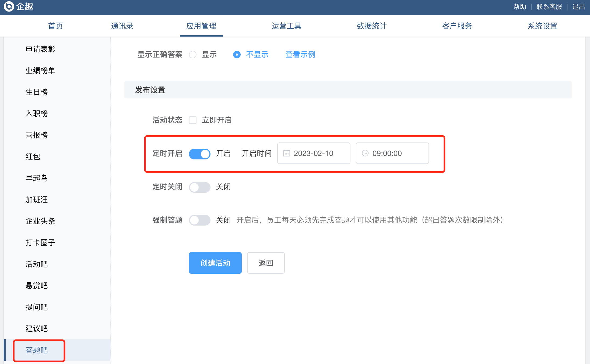Go to the 系统设置 tab
This screenshot has height=364, width=590.
click(x=542, y=26)
